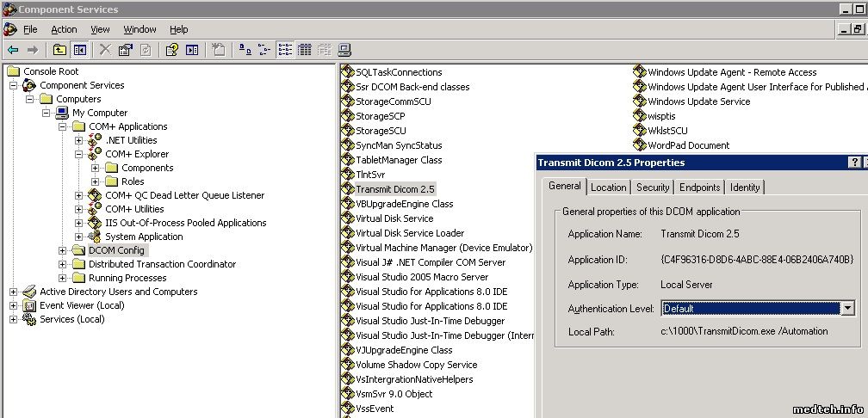Click the Up one level toolbar icon
This screenshot has height=418, width=868.
[x=59, y=50]
